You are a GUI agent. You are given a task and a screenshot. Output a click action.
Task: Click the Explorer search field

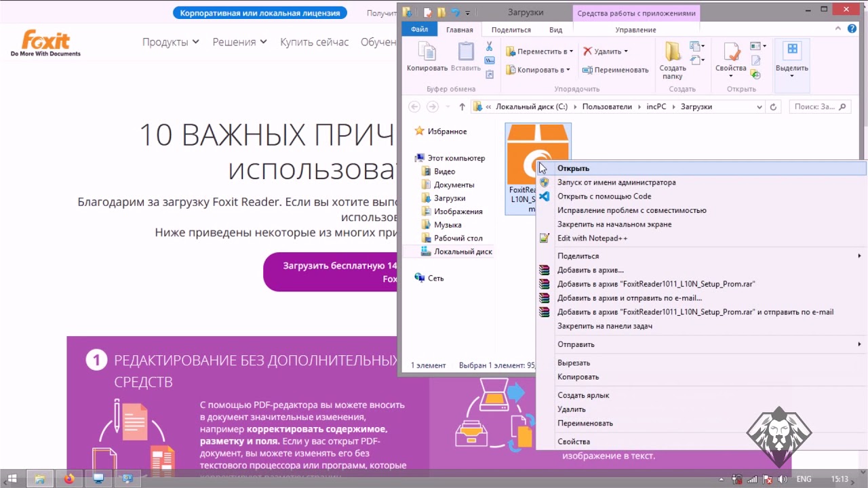[819, 107]
